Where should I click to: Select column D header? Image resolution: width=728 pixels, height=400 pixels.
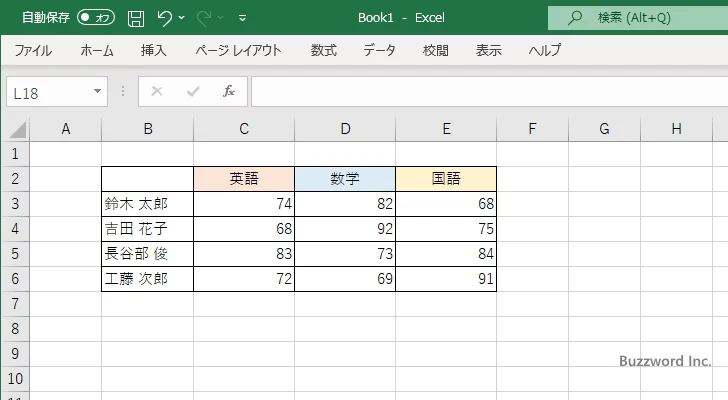pyautogui.click(x=345, y=128)
